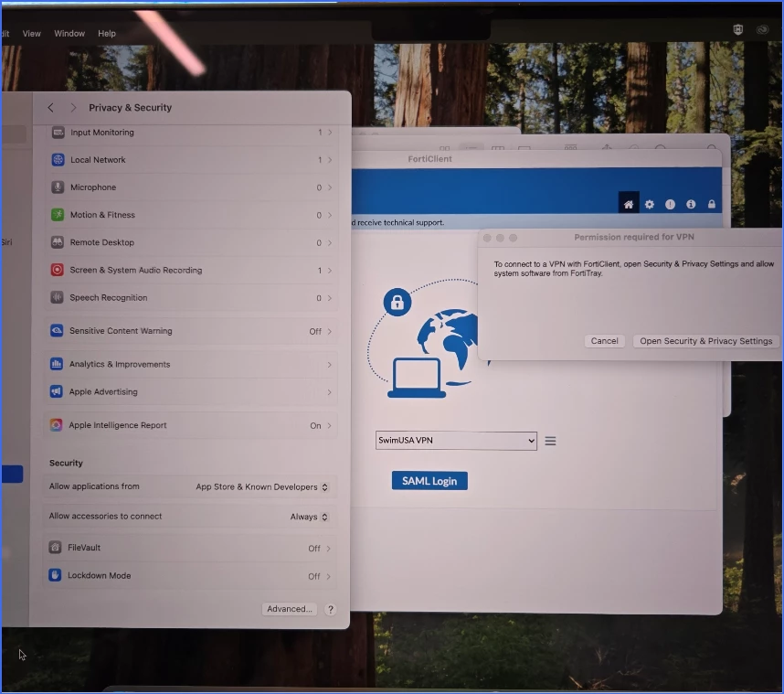Click the Input Monitoring icon
784x694 pixels.
click(x=58, y=133)
